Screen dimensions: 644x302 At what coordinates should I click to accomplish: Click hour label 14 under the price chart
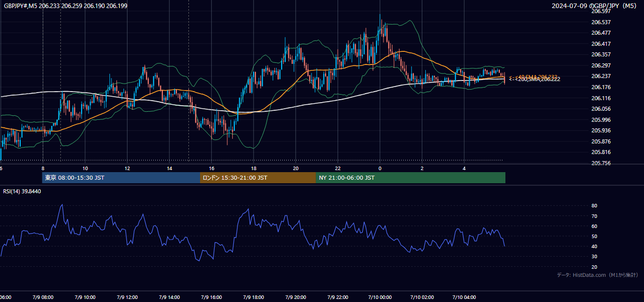point(169,168)
